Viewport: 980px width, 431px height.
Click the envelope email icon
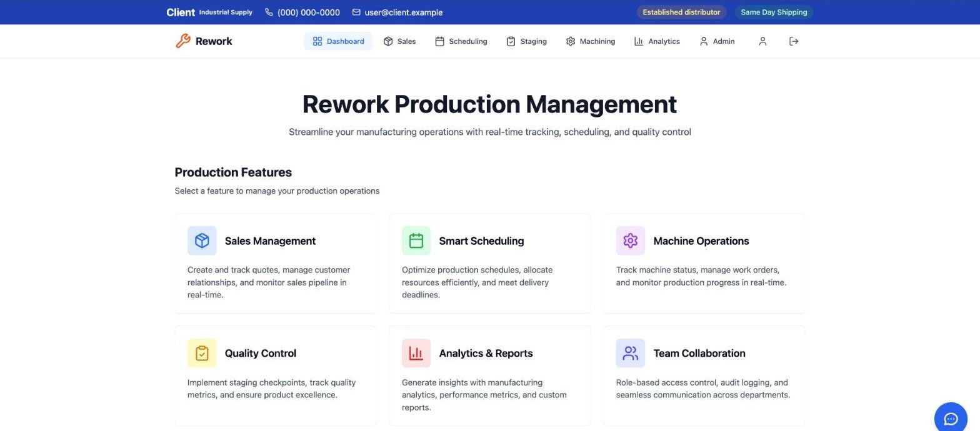click(356, 12)
